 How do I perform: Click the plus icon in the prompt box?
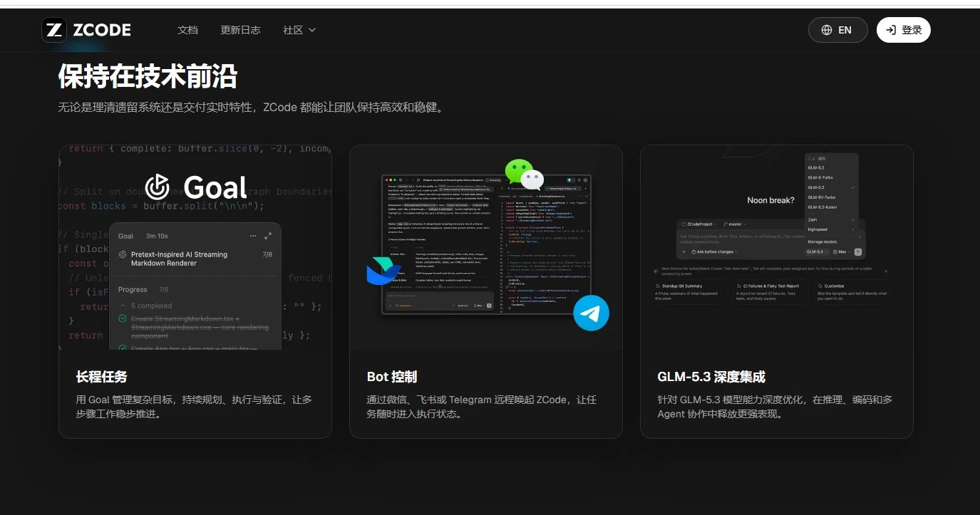[684, 252]
